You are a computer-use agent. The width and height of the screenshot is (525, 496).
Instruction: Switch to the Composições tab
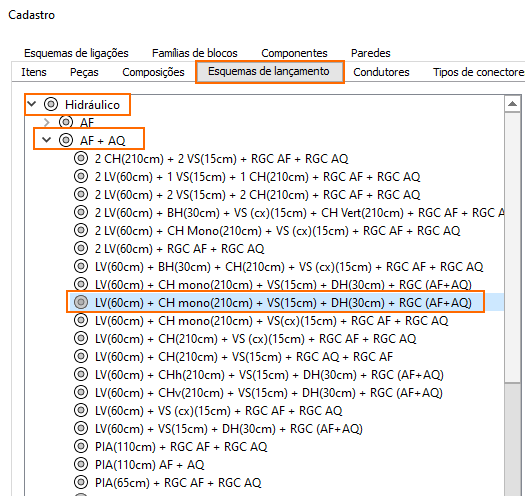pyautogui.click(x=153, y=72)
